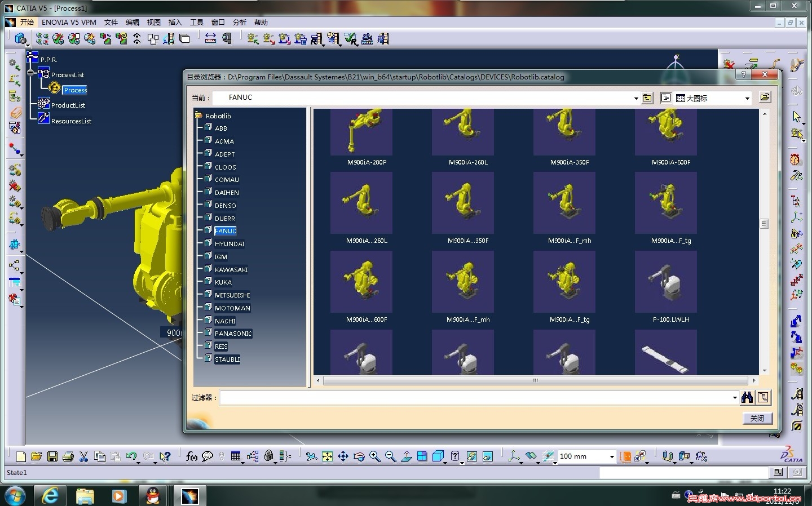Select KUKA in the Robotlib tree
The width and height of the screenshot is (812, 506).
pos(223,282)
